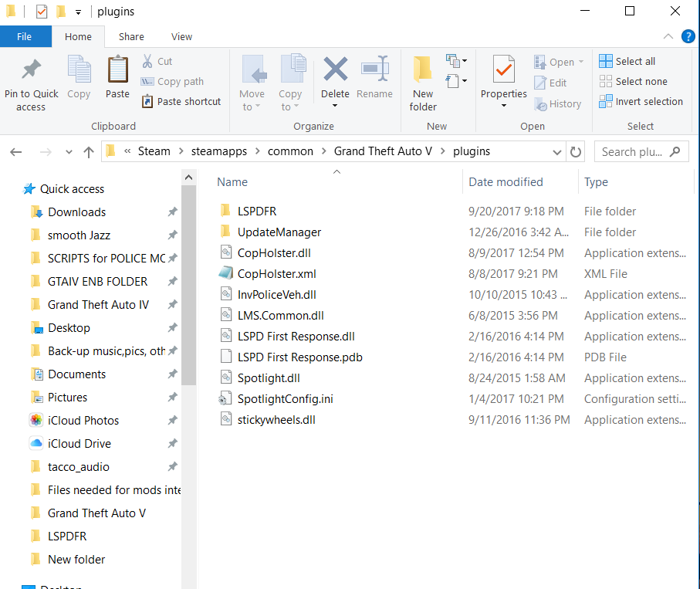Click Copy path in the ribbon
The image size is (700, 589).
[x=172, y=81]
